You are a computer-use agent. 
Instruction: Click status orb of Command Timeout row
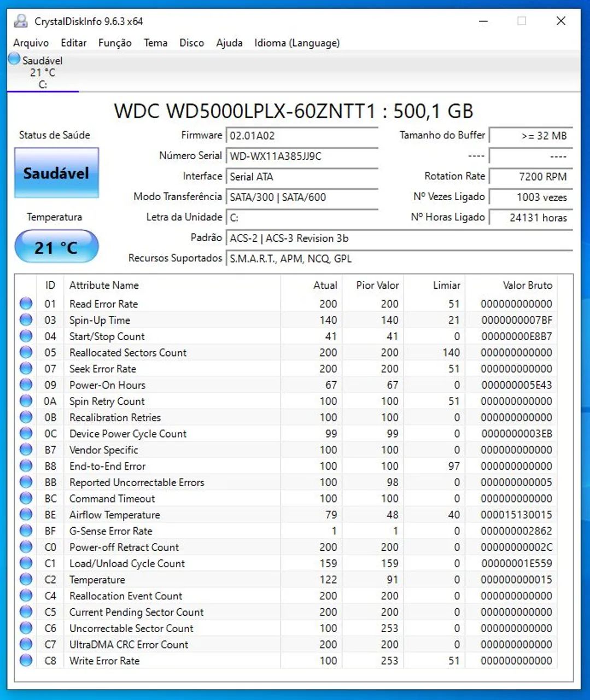click(26, 498)
